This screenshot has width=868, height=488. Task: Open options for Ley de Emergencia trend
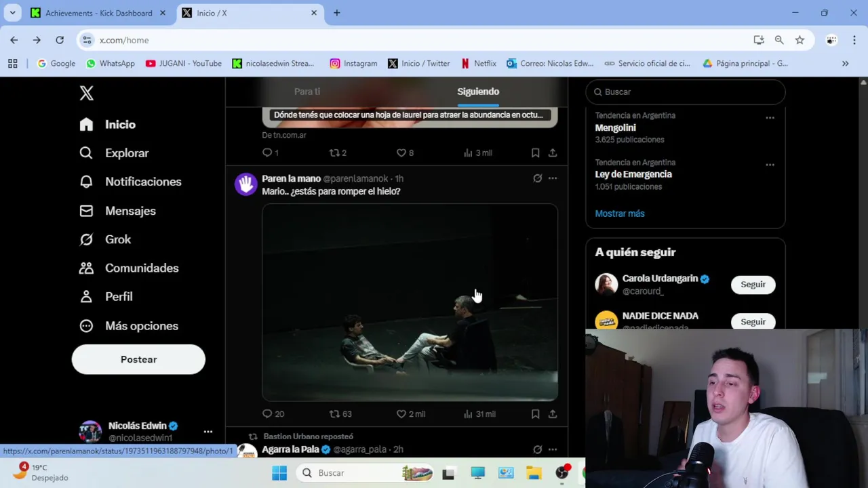(770, 165)
